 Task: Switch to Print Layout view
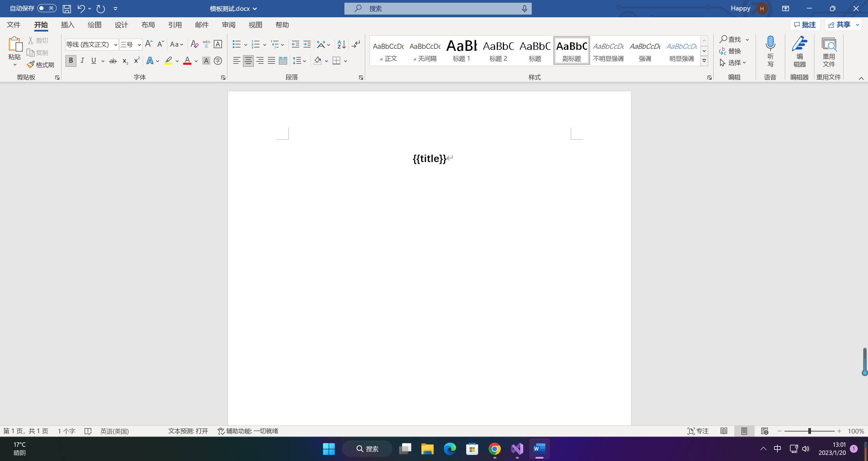coord(744,431)
